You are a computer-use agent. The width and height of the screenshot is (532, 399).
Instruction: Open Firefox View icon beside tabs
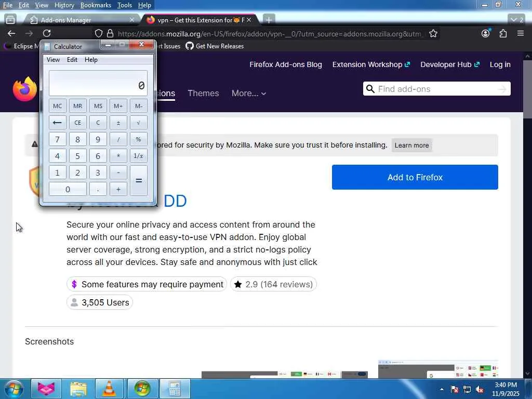pos(10,20)
